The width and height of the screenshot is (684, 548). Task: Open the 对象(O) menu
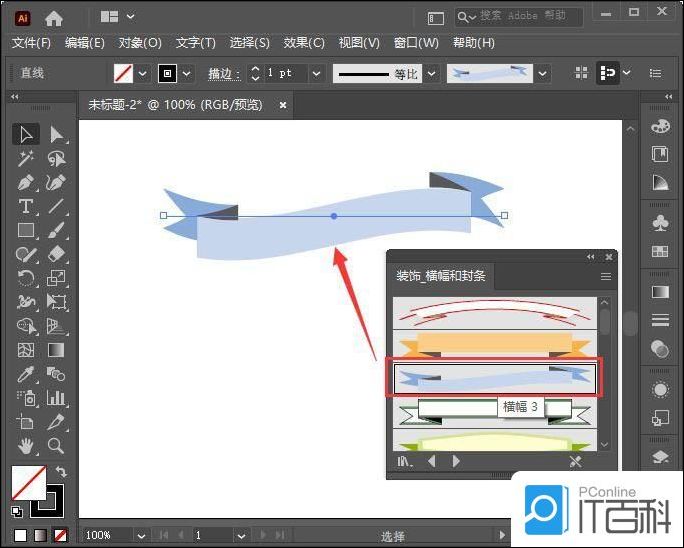pos(140,43)
